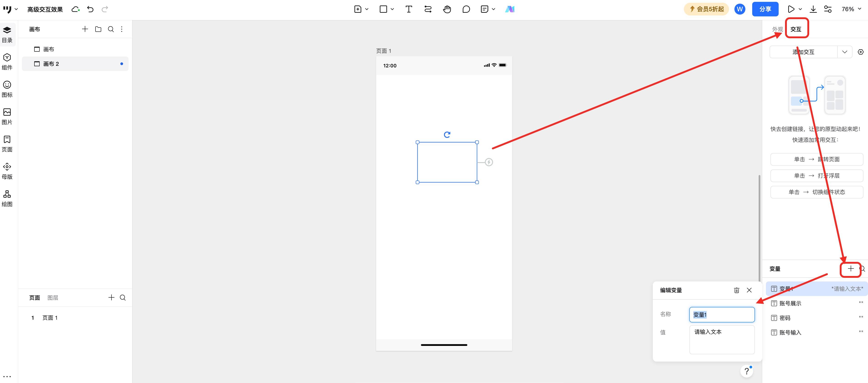Click the variable 值 text area
Screen dimensions: 868x383
722,340
